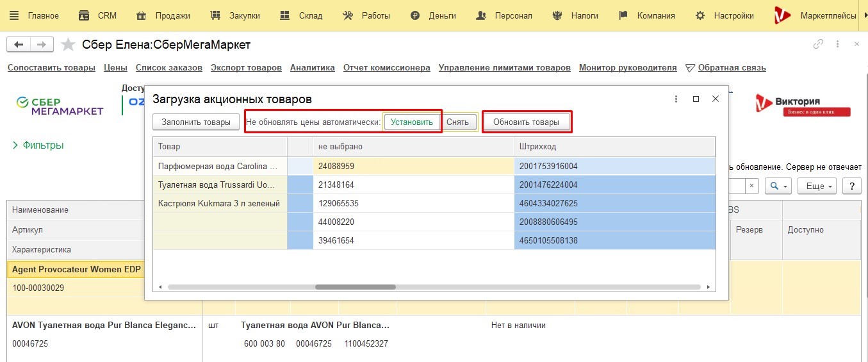The image size is (868, 362).
Task: Select the Agent Provocateur Women EDP row
Action: 76,270
